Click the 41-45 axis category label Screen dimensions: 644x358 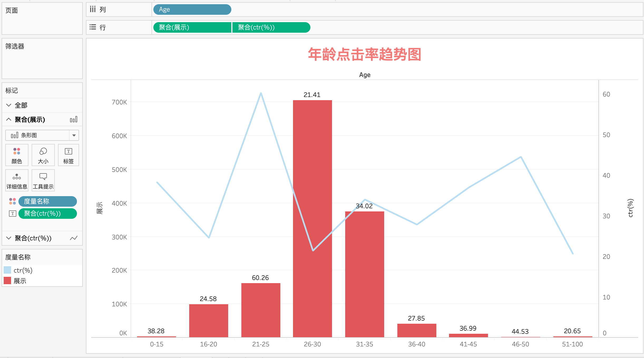[469, 344]
